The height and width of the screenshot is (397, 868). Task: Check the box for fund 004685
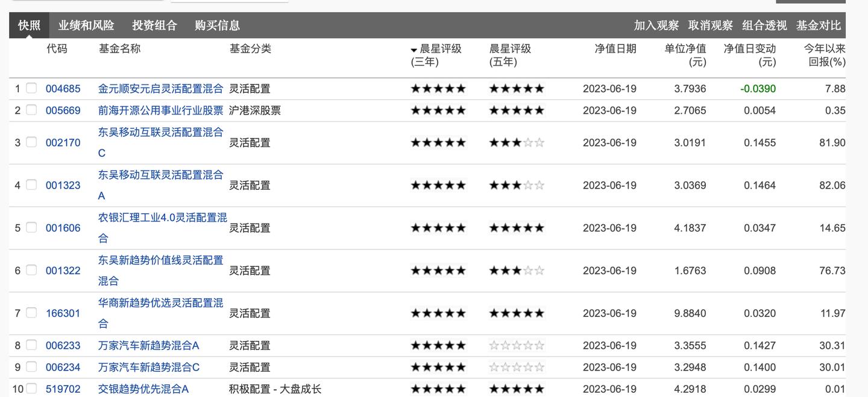tap(31, 88)
